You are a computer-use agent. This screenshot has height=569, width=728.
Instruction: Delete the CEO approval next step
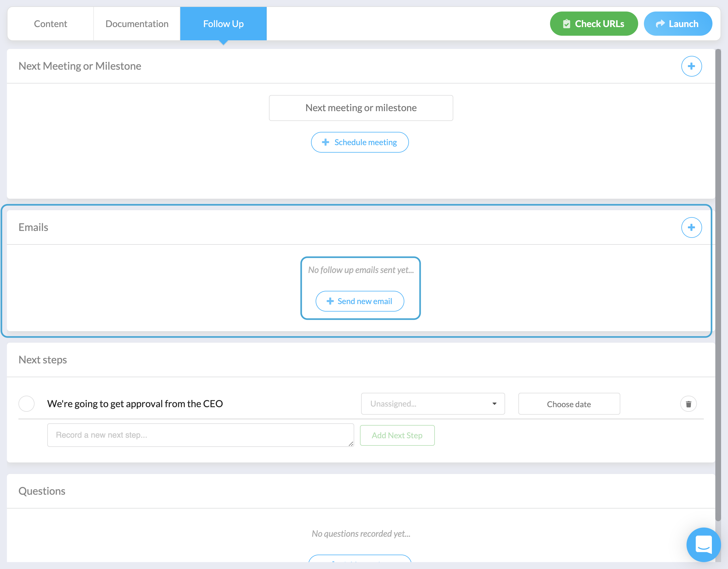coord(688,404)
